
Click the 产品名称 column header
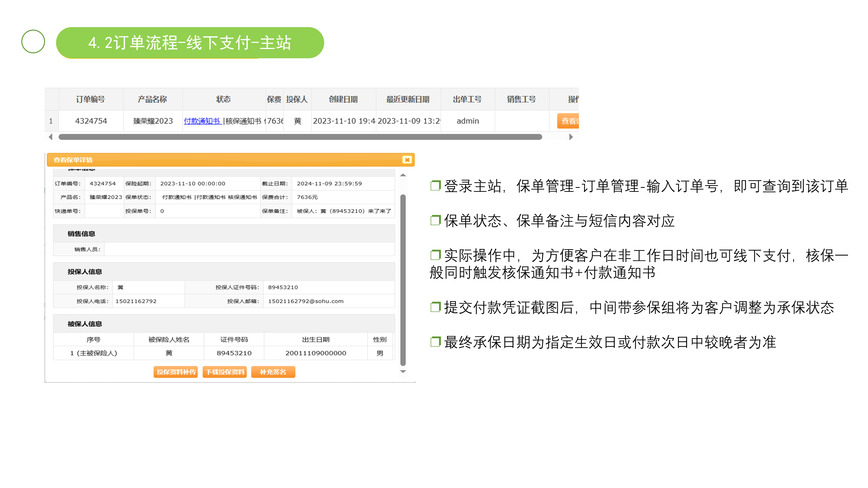(x=152, y=99)
